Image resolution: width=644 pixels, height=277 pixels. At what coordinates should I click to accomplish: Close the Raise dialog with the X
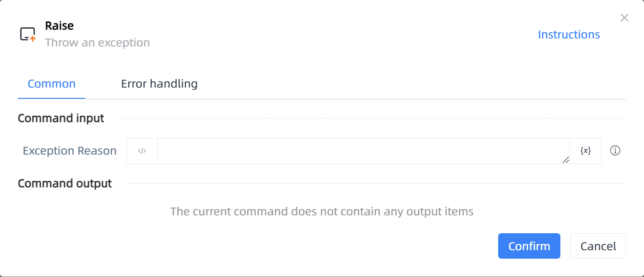pos(624,18)
